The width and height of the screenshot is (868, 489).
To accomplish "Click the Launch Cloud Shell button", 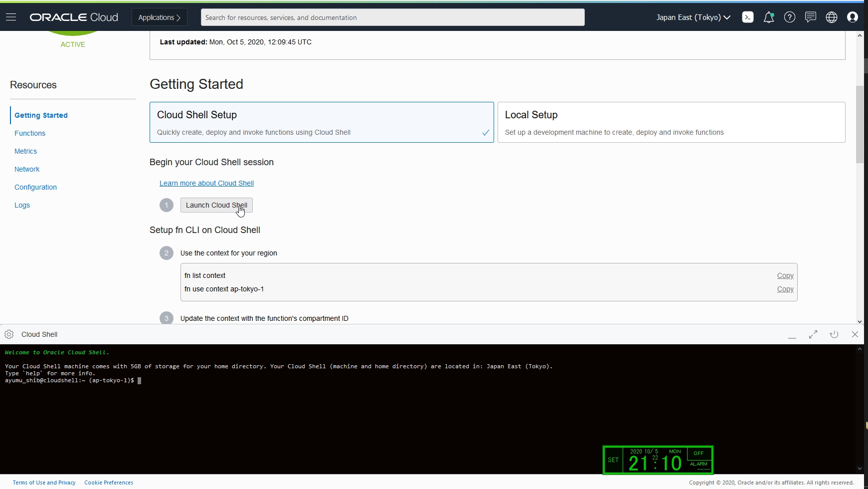I will (216, 205).
